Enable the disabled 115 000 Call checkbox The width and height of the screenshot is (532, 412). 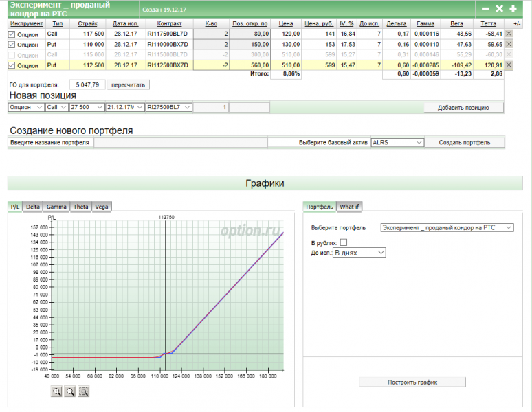12,54
